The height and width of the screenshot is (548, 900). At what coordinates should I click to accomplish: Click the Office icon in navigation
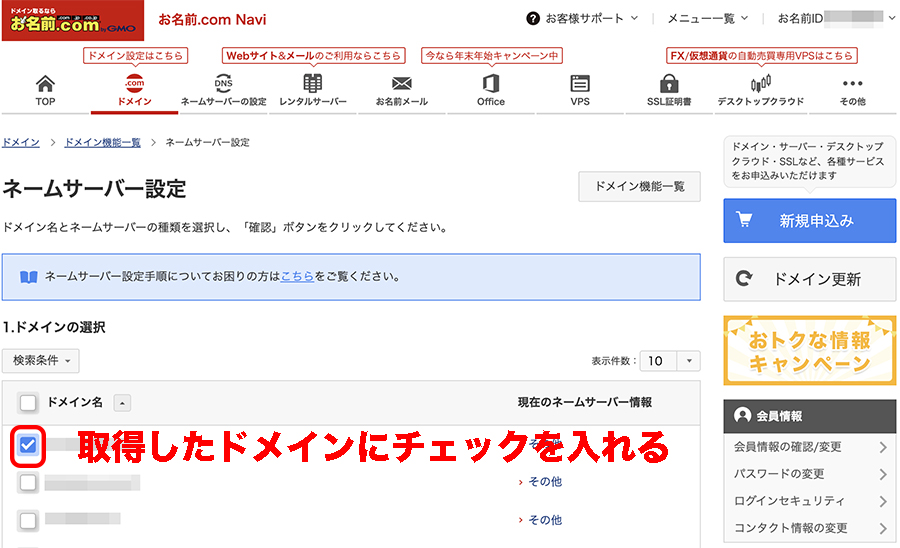click(x=490, y=84)
